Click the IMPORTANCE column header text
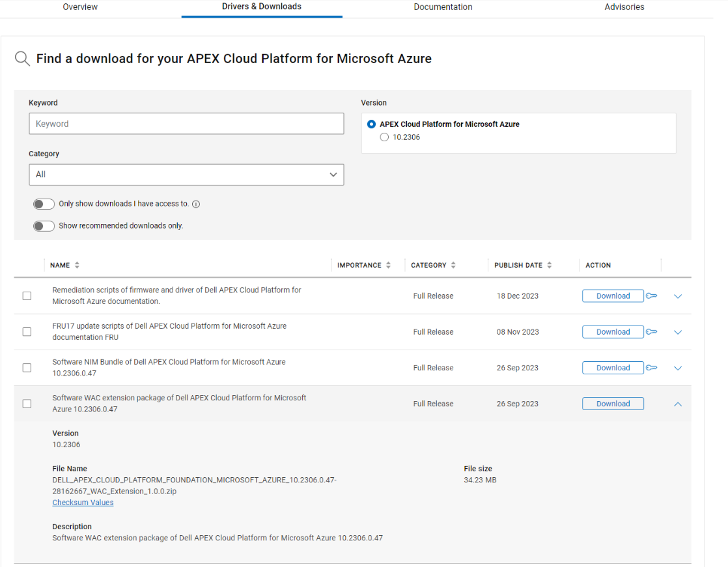728x567 pixels. (x=359, y=265)
